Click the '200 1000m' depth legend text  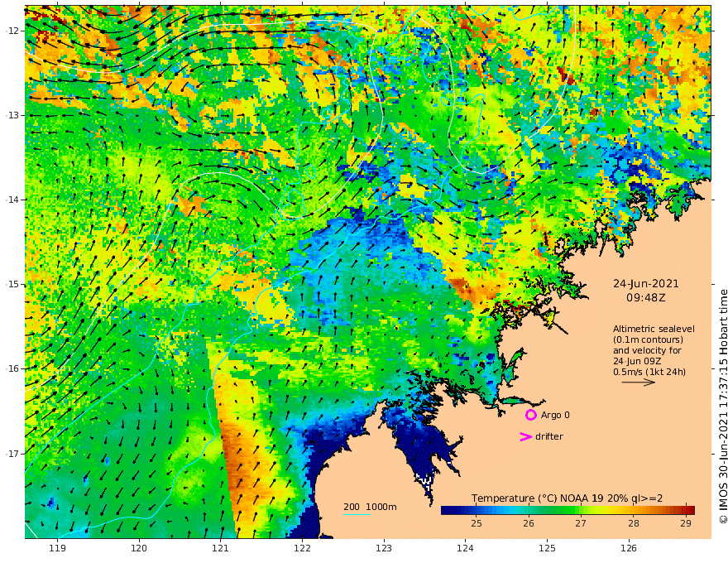(x=370, y=507)
